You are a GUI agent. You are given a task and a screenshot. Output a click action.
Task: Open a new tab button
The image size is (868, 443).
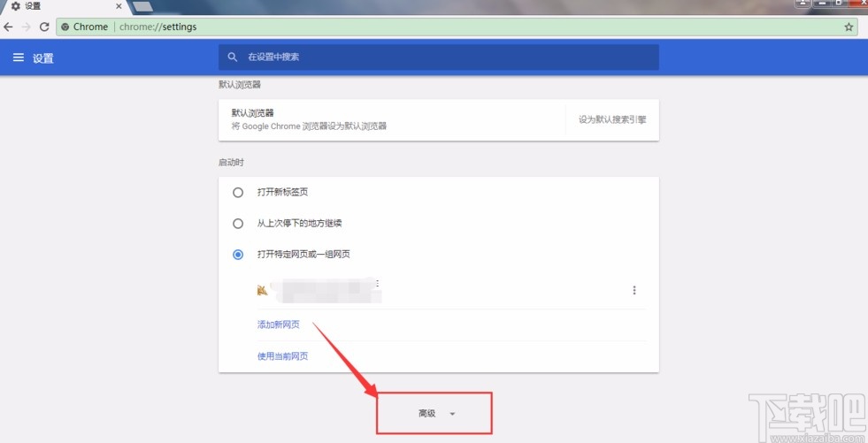tap(142, 6)
